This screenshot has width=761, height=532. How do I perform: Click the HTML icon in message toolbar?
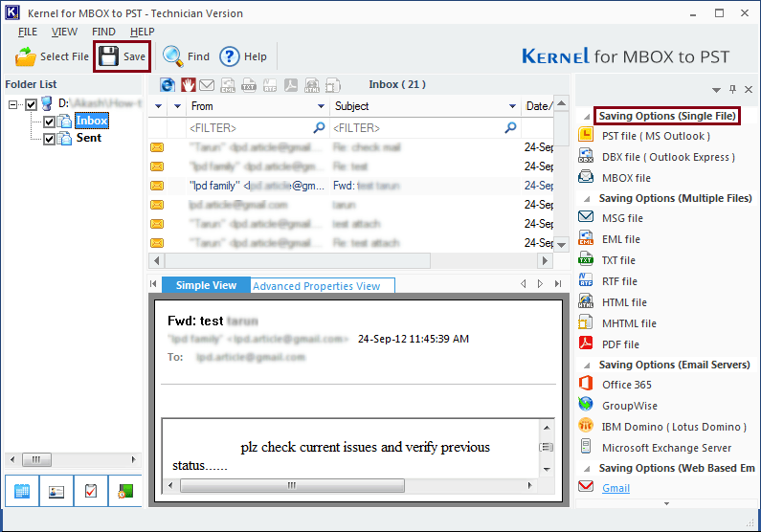tap(312, 85)
